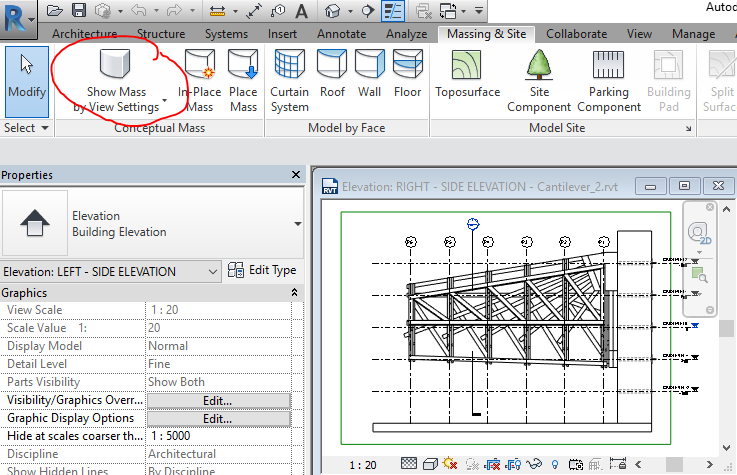Toggle the Thin Lines icon
737x475 pixels.
click(393, 11)
